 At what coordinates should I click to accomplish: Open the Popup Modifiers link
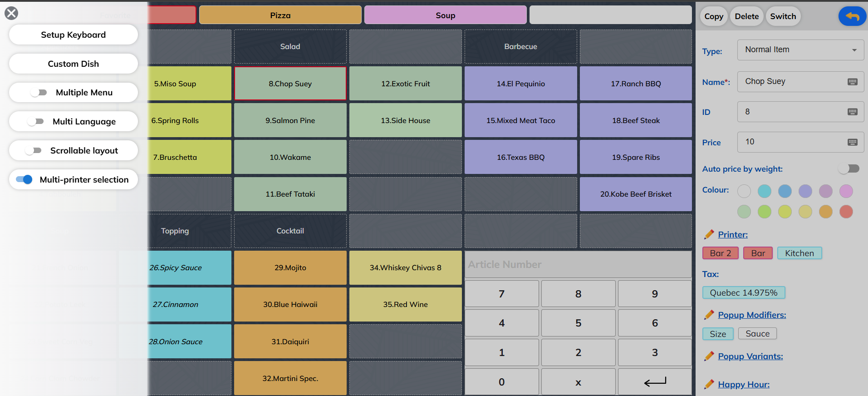tap(752, 315)
